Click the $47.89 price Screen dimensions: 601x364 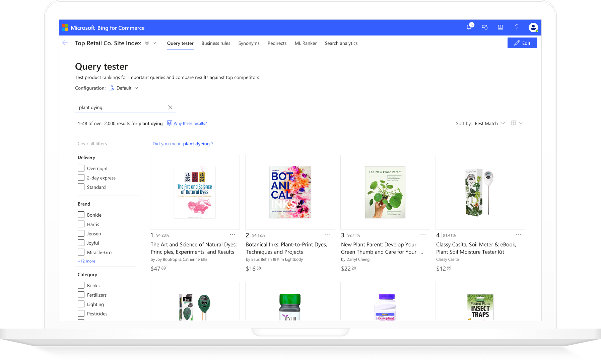pos(158,269)
